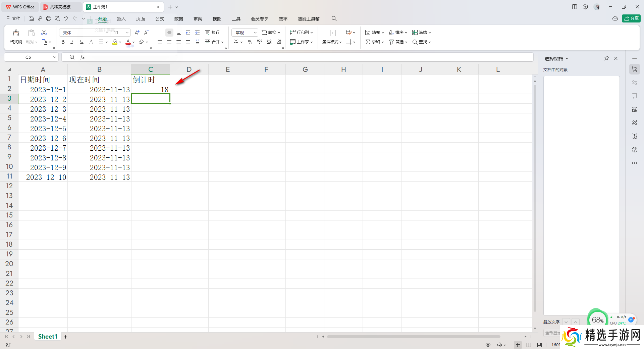The image size is (644, 349).
Task: Click the 求和 sum button
Action: click(x=373, y=42)
